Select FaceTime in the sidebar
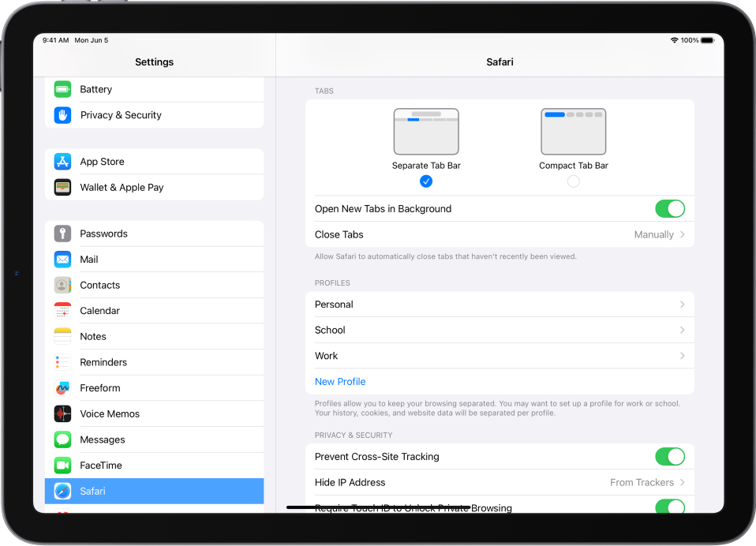This screenshot has width=756, height=546. (x=155, y=466)
